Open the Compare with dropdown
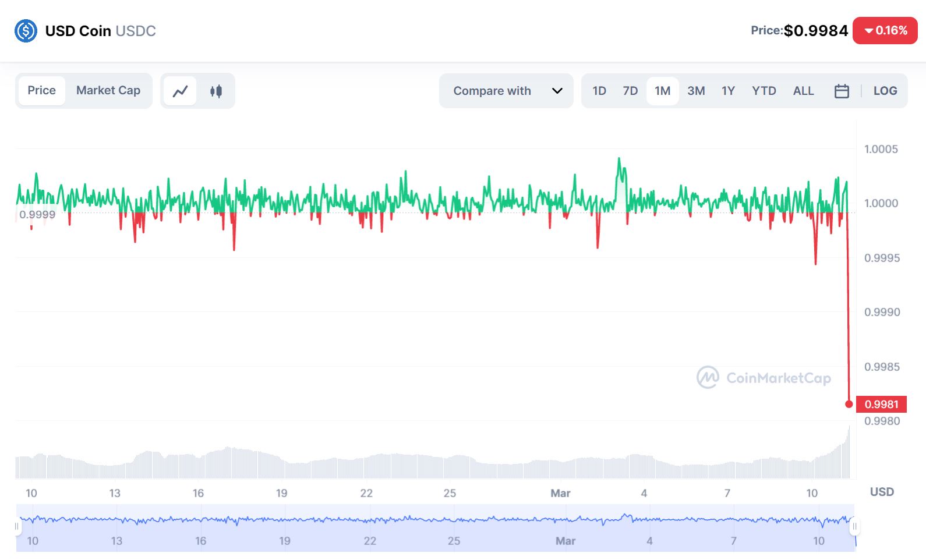The image size is (926, 560). [x=506, y=91]
